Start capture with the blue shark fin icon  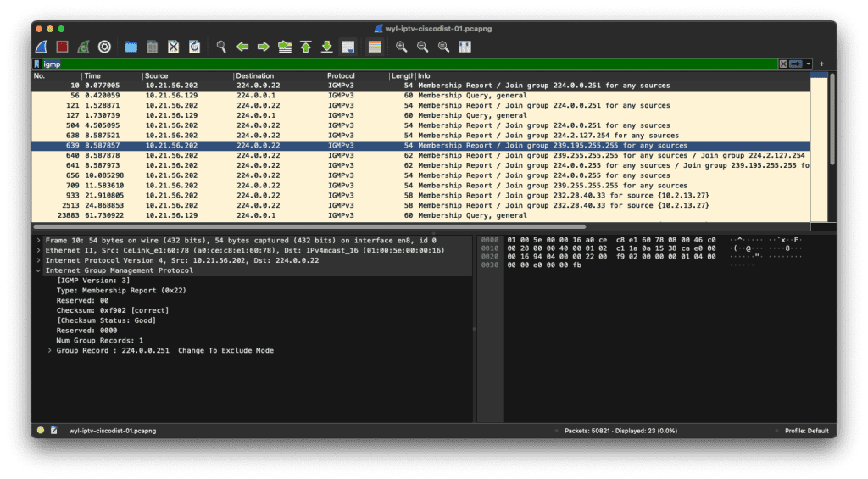42,47
